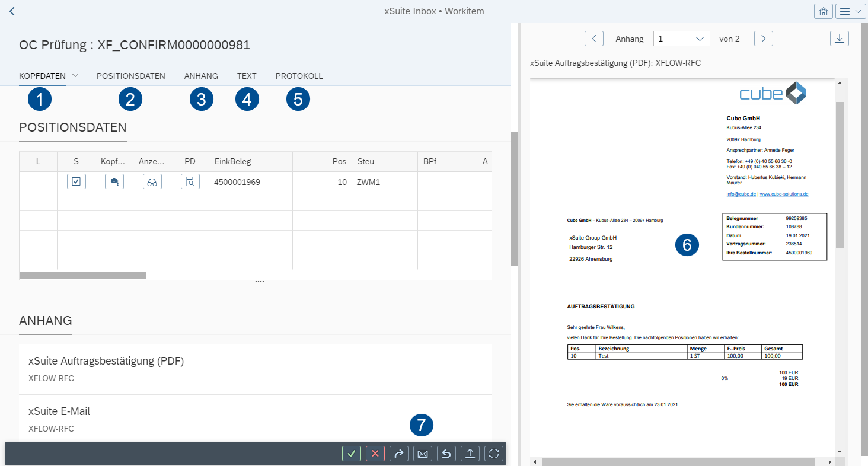Forward the workitem via the arrow icon
The height and width of the screenshot is (466, 868).
(399, 454)
